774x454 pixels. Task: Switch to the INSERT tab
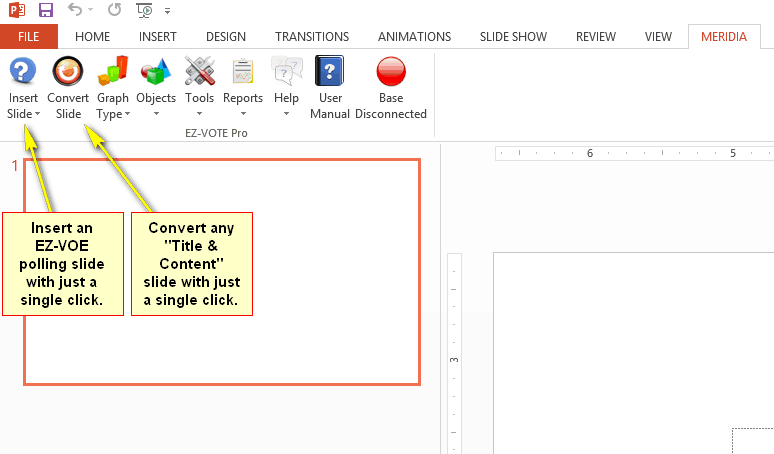(157, 37)
